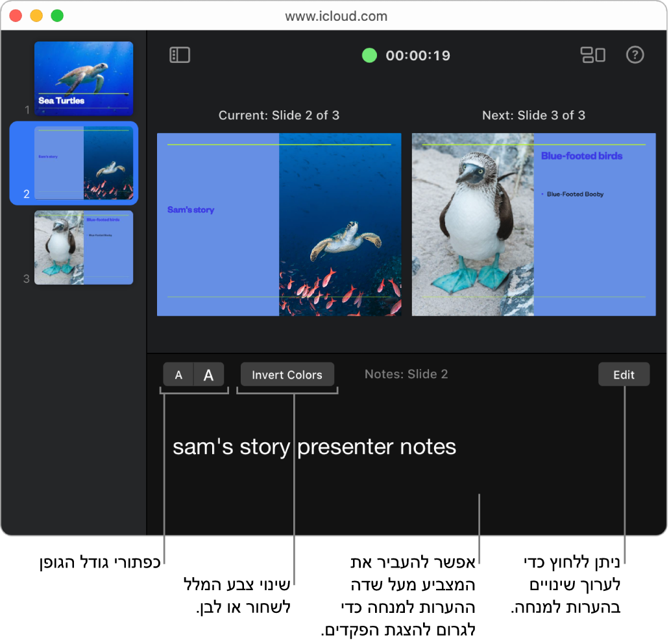669x644 pixels.
Task: Select the Blue-footed birds slide 3 thumbnail
Action: (84, 247)
